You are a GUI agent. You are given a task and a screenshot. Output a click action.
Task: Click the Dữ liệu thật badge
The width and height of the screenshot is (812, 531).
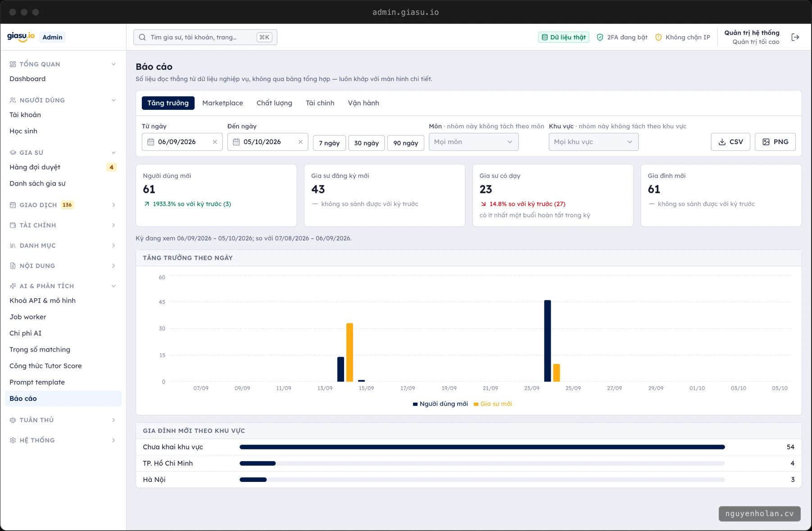tap(563, 37)
